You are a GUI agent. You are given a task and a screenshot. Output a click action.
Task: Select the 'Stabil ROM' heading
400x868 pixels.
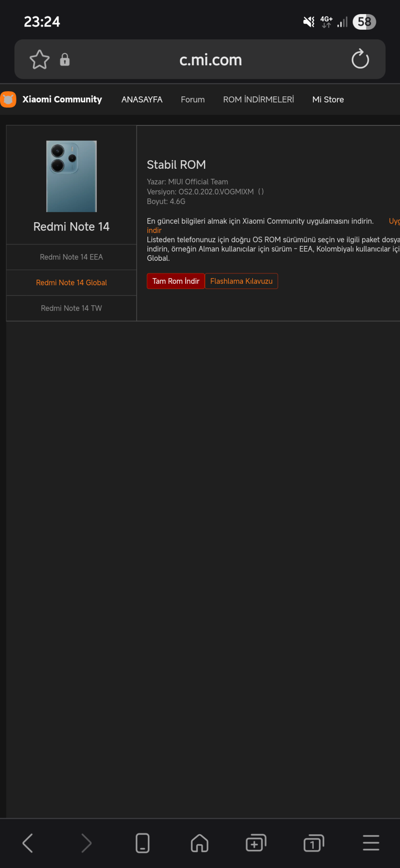click(176, 165)
